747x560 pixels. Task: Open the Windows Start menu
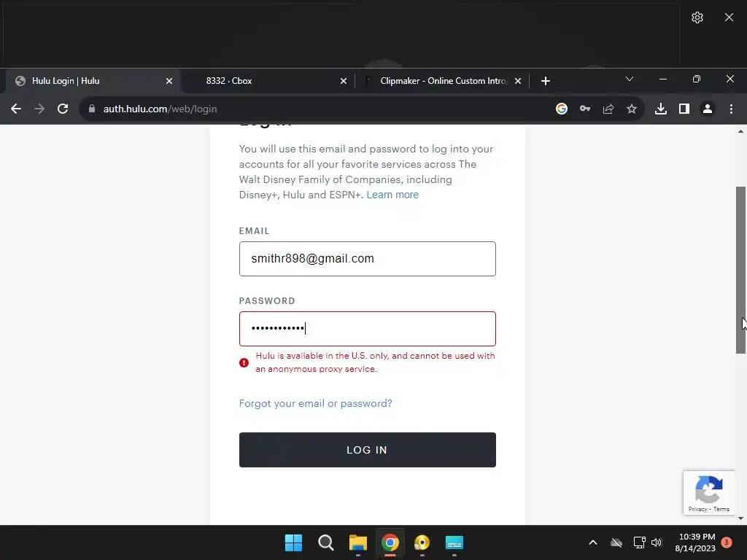293,542
